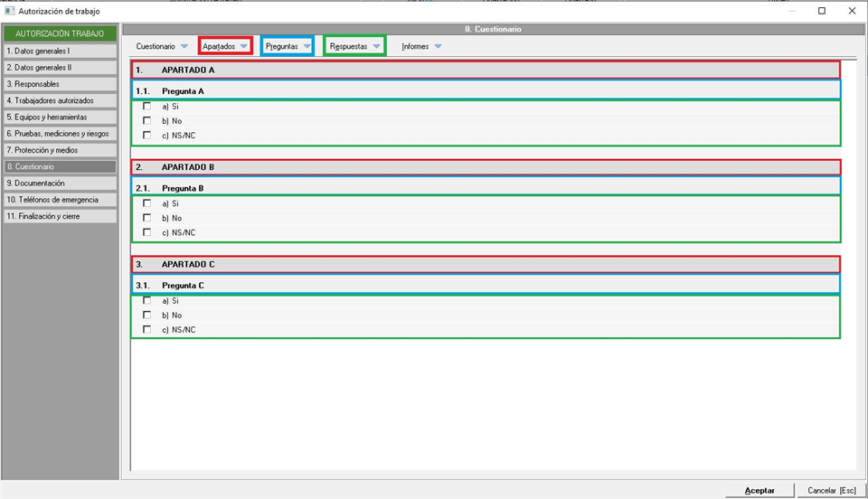Select the Pregunta A question row

point(486,90)
